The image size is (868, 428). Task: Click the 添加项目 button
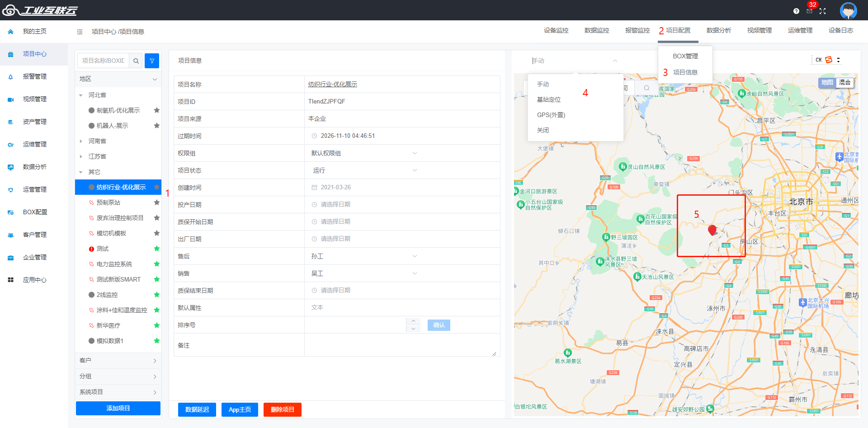[x=118, y=408]
